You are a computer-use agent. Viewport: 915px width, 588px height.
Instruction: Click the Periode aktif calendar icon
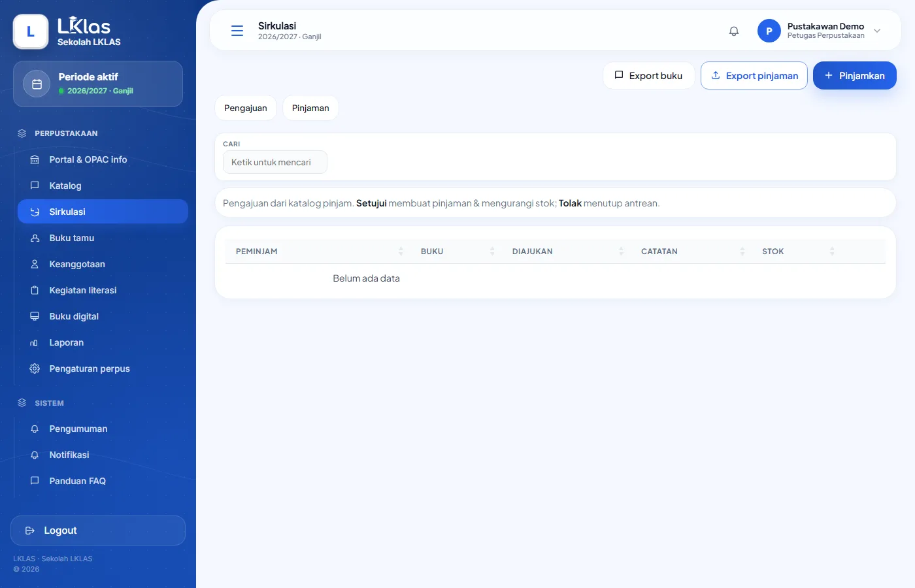37,84
